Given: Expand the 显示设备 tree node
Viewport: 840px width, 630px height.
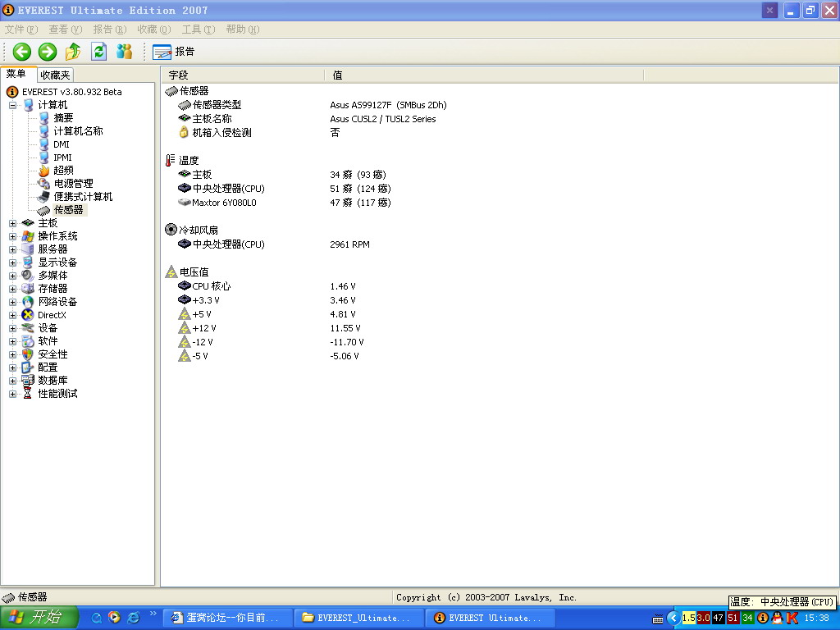Looking at the screenshot, I should [x=12, y=262].
